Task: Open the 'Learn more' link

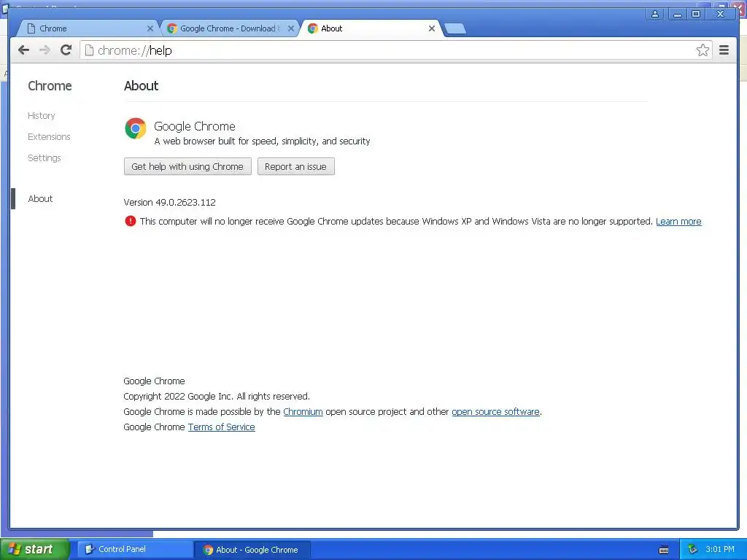Action: click(678, 222)
